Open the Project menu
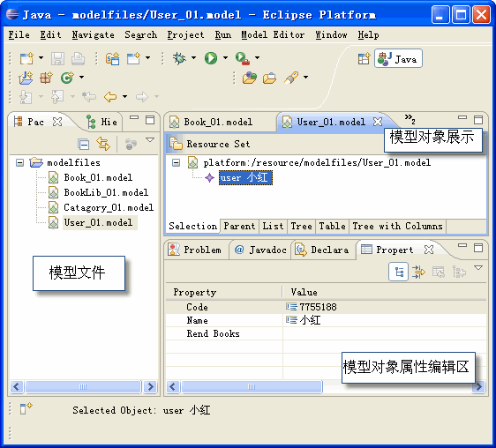The image size is (496, 448). pyautogui.click(x=185, y=34)
